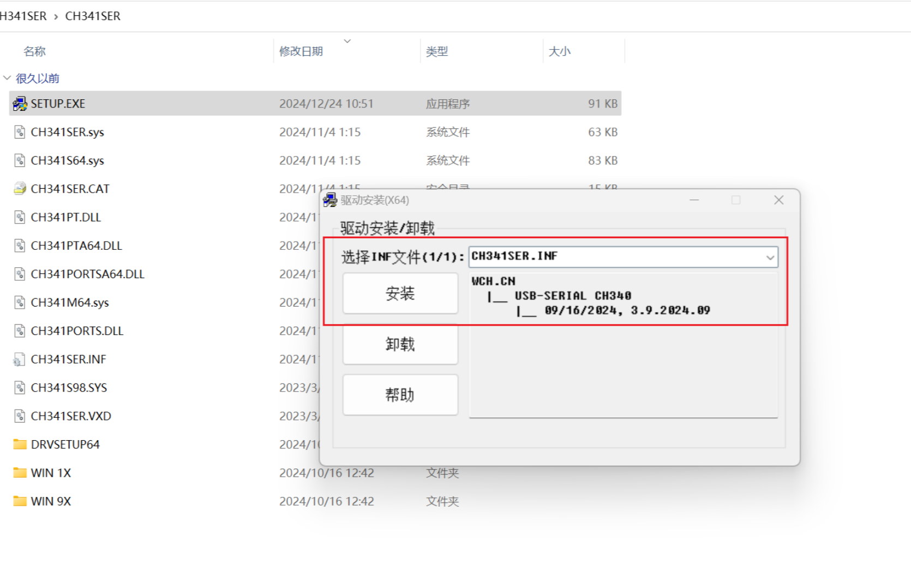Viewport: 911px width, 588px height.
Task: Click the sort chevron above 修改日期 column
Action: (x=347, y=41)
